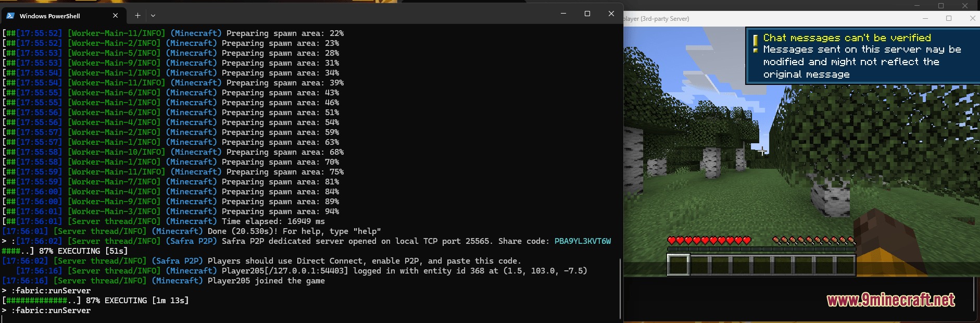Click the 'Chat messages can't be verified' toast title
The image size is (980, 323).
847,38
